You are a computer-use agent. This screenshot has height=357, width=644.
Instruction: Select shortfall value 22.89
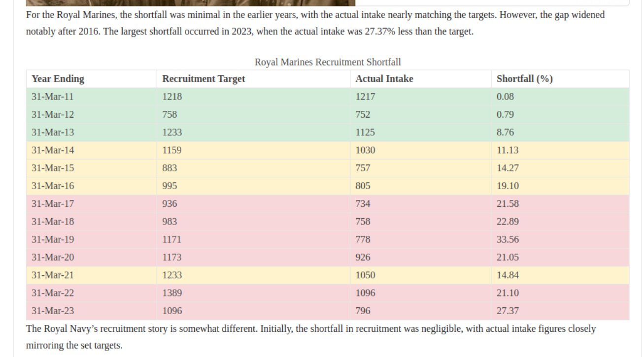point(560,222)
